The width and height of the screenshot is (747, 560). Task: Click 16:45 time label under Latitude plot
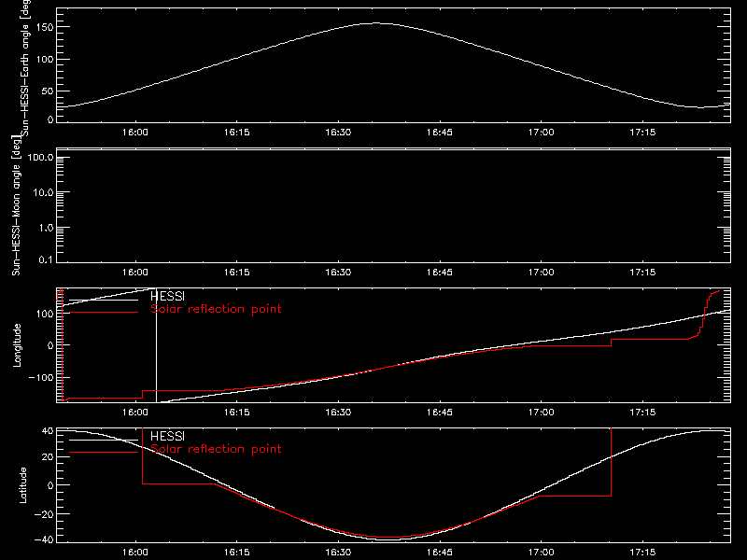click(x=440, y=553)
